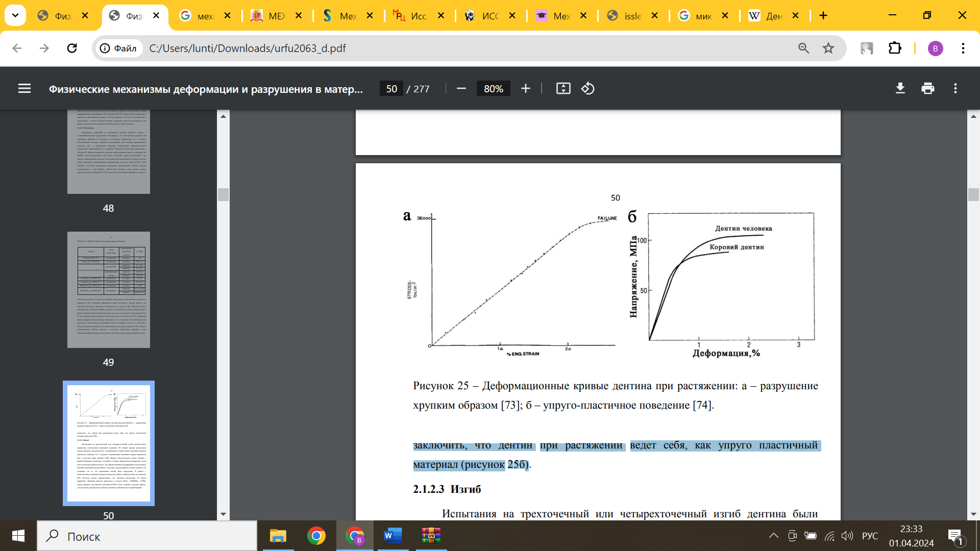Click the grey extension icon beside the puzzle

(x=867, y=48)
